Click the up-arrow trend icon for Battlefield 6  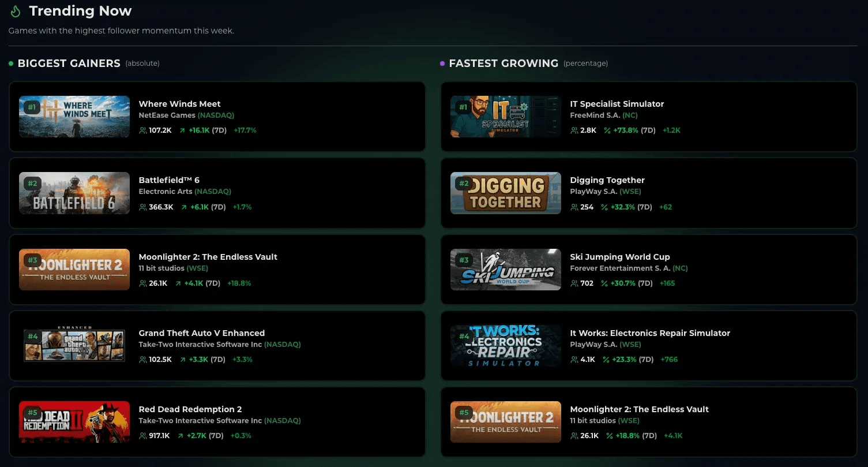point(183,207)
